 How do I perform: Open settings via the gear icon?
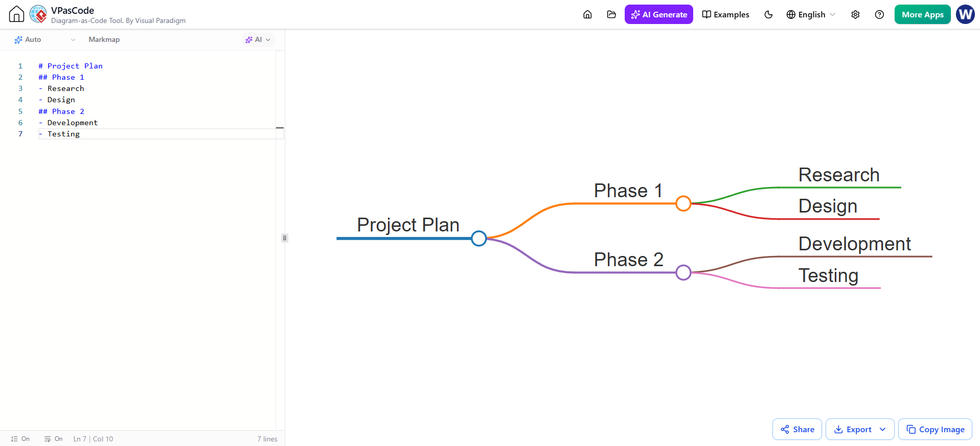855,14
